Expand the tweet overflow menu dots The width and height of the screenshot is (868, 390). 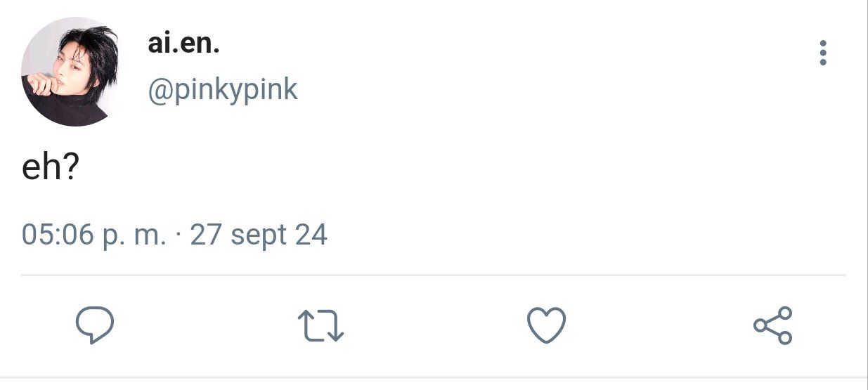pos(823,53)
